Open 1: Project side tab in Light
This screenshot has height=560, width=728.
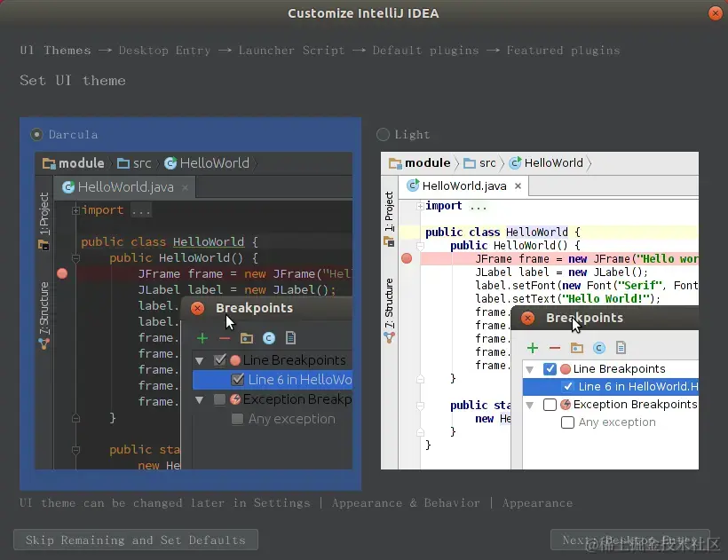pos(389,211)
